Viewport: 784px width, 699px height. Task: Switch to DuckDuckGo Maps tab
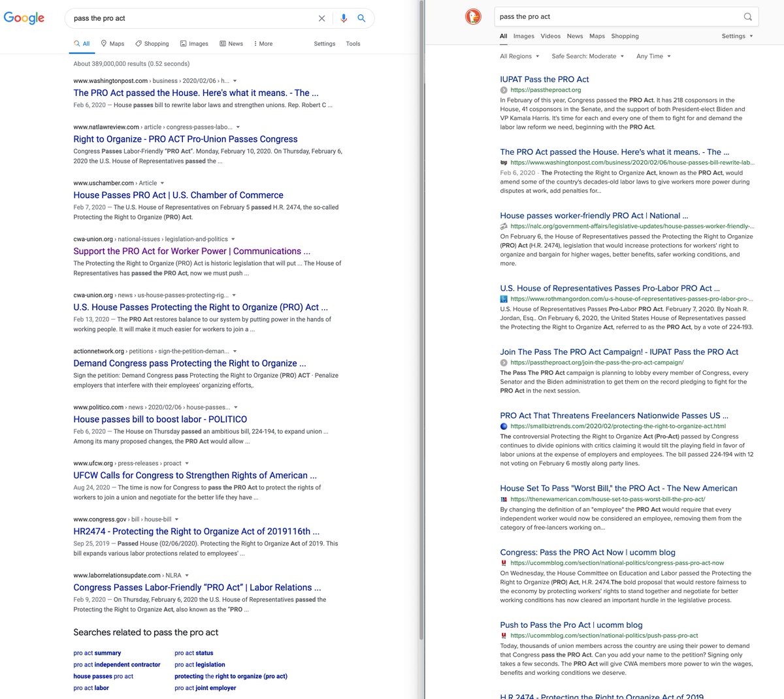coord(597,36)
